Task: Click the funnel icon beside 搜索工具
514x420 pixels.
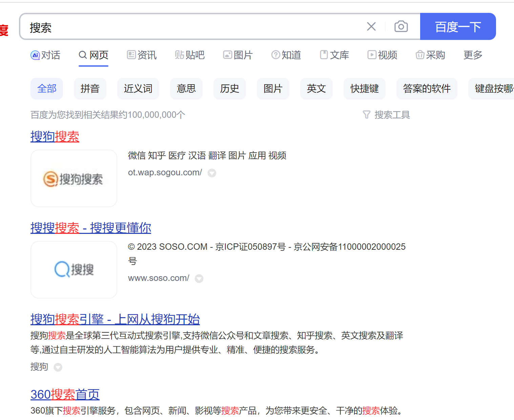Action: [x=367, y=115]
